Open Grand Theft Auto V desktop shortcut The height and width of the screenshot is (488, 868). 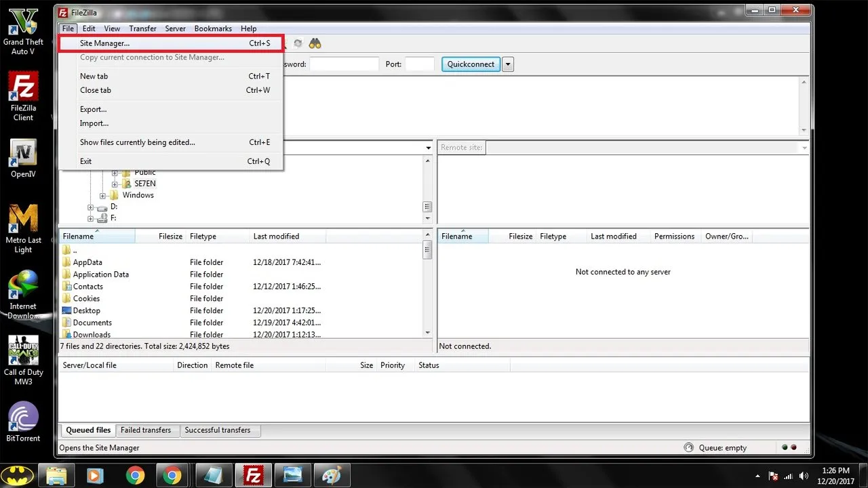[23, 32]
